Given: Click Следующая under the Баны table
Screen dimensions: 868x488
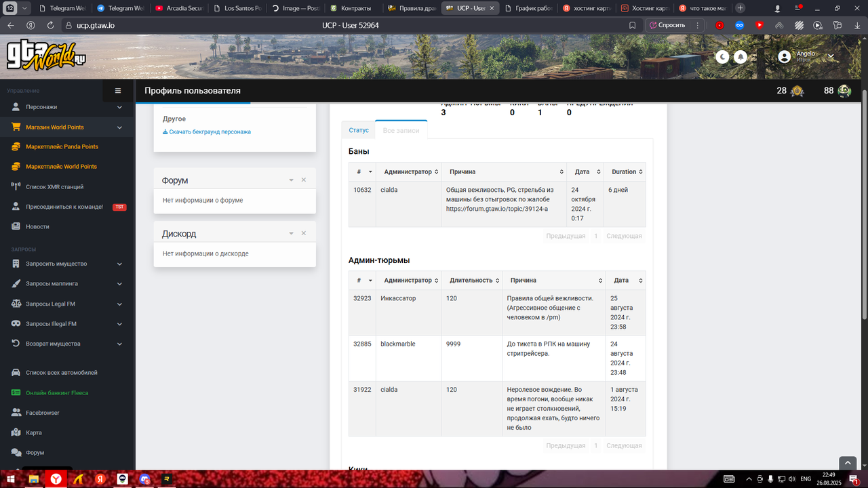Looking at the screenshot, I should click(624, 236).
